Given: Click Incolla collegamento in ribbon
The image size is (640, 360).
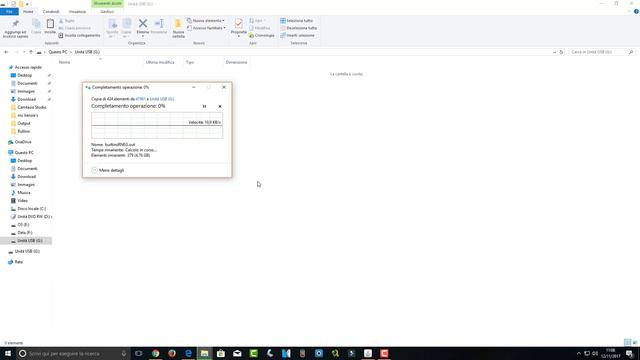Looking at the screenshot, I should click(x=79, y=36).
